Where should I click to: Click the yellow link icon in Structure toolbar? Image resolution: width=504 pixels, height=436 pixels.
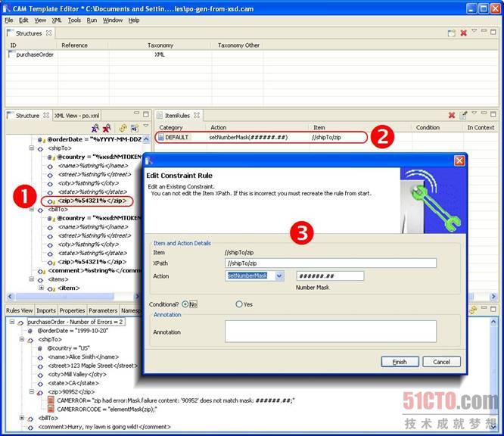coord(123,128)
